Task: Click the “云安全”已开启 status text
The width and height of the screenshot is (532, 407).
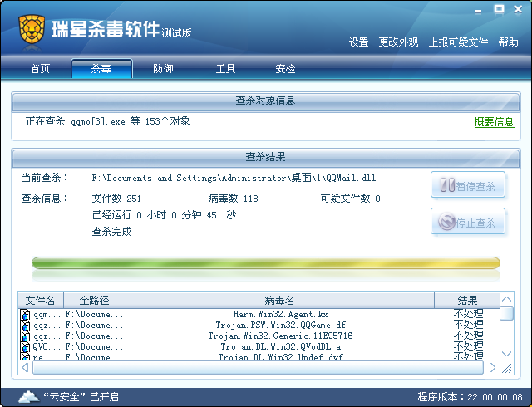Action: 81,397
